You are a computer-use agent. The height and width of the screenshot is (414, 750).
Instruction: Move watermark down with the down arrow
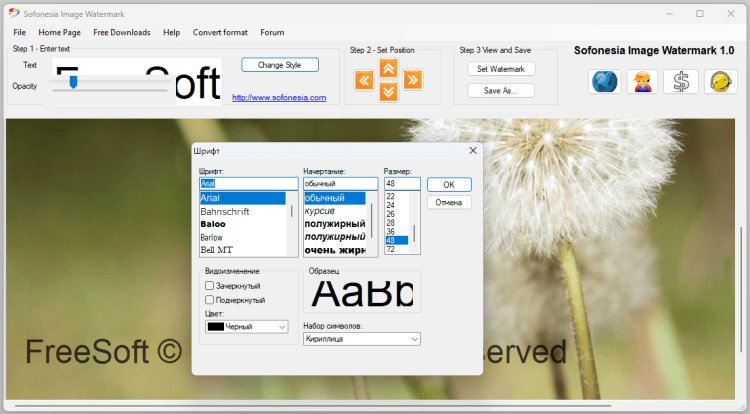click(x=388, y=92)
